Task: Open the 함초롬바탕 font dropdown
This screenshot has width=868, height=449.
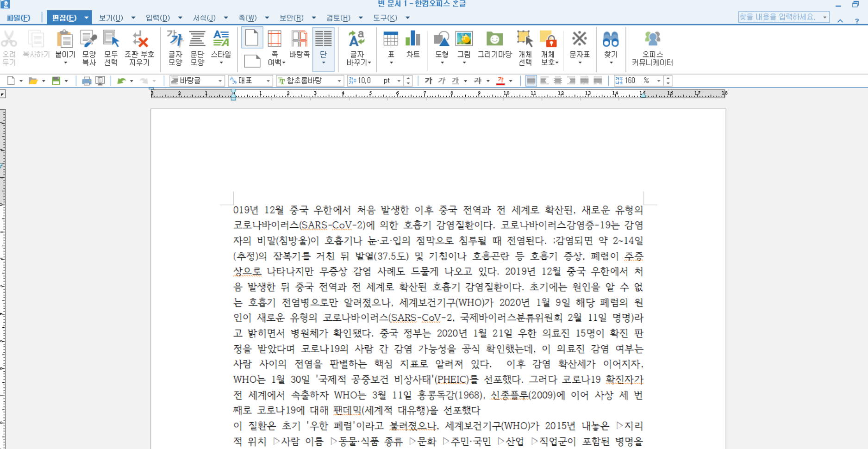Action: 339,81
